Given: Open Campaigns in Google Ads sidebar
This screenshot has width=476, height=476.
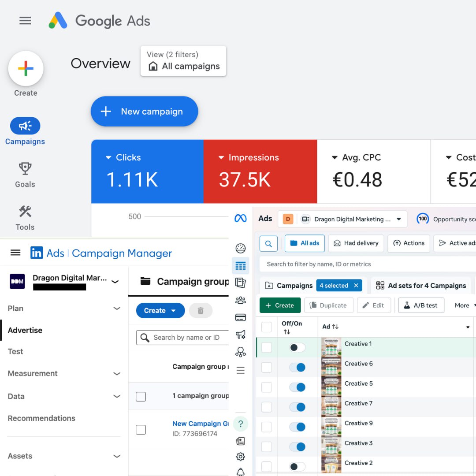Looking at the screenshot, I should pos(25,131).
